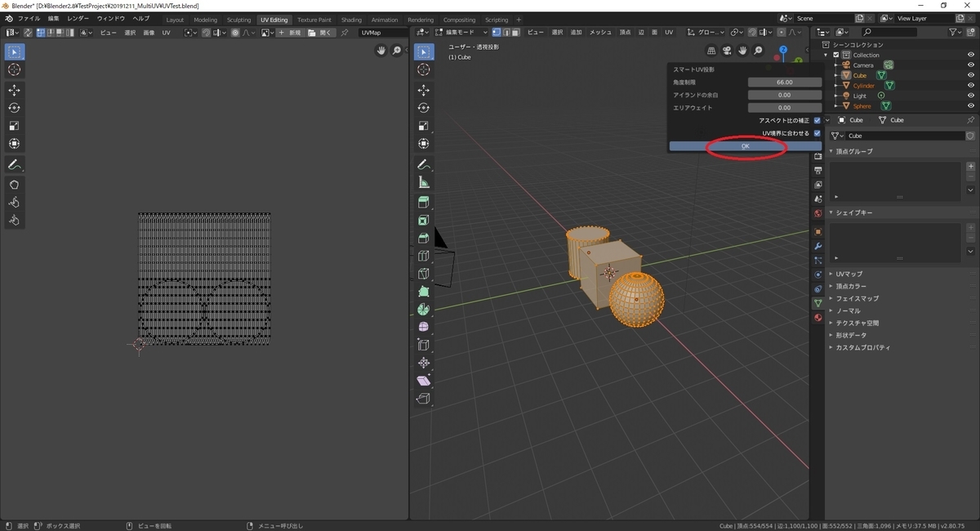
Task: Click the UV editor pan hand gizmo
Action: tap(381, 51)
